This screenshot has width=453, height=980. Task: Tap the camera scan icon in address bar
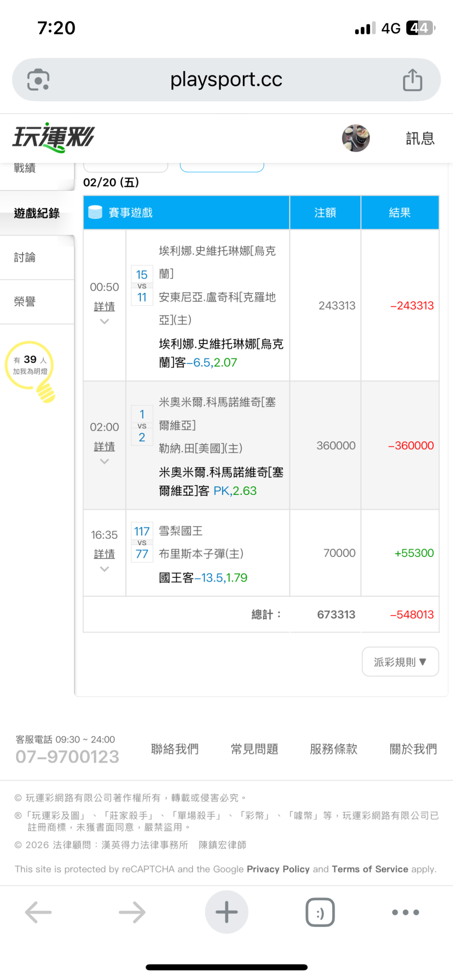pyautogui.click(x=38, y=80)
